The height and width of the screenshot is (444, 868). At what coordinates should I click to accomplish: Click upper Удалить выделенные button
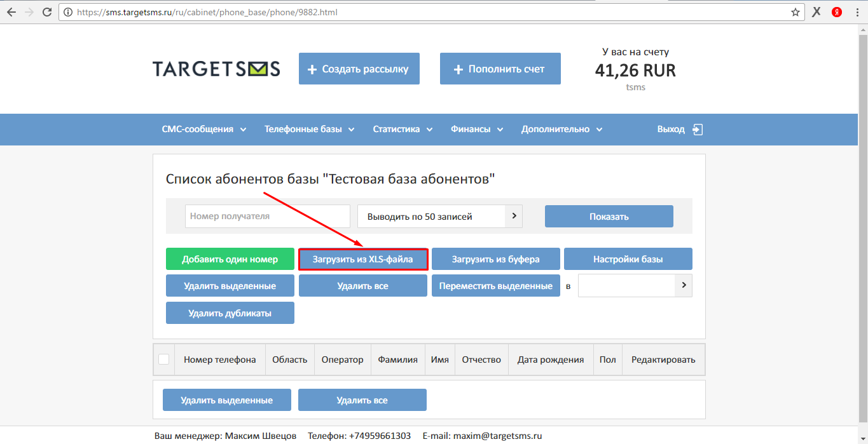click(x=230, y=286)
